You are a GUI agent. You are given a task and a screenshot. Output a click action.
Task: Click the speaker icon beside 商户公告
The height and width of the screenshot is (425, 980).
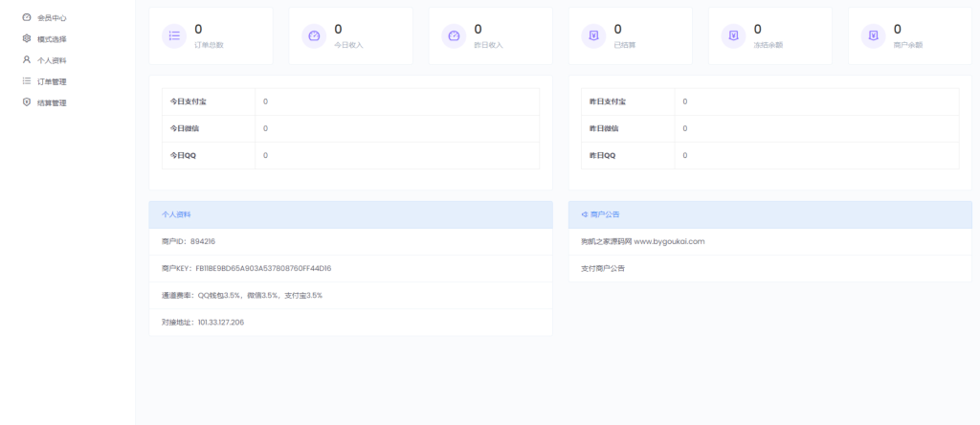pyautogui.click(x=585, y=214)
